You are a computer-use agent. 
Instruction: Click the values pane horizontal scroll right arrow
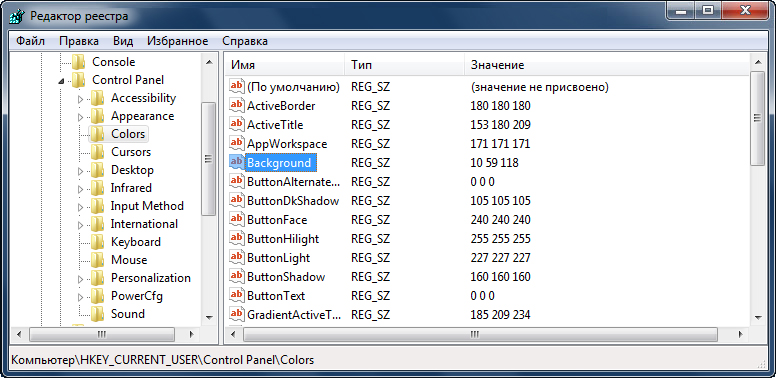click(741, 334)
